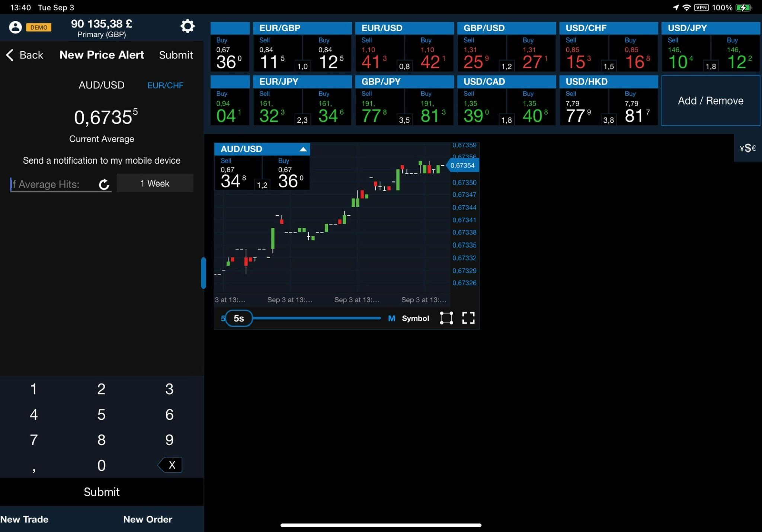Image resolution: width=762 pixels, height=532 pixels.
Task: Click the 5s timeframe slider handle
Action: pyautogui.click(x=238, y=318)
